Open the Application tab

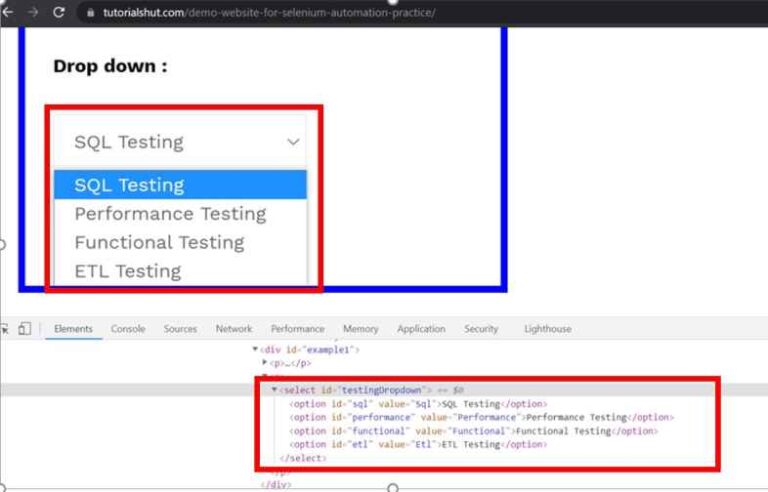pyautogui.click(x=421, y=329)
